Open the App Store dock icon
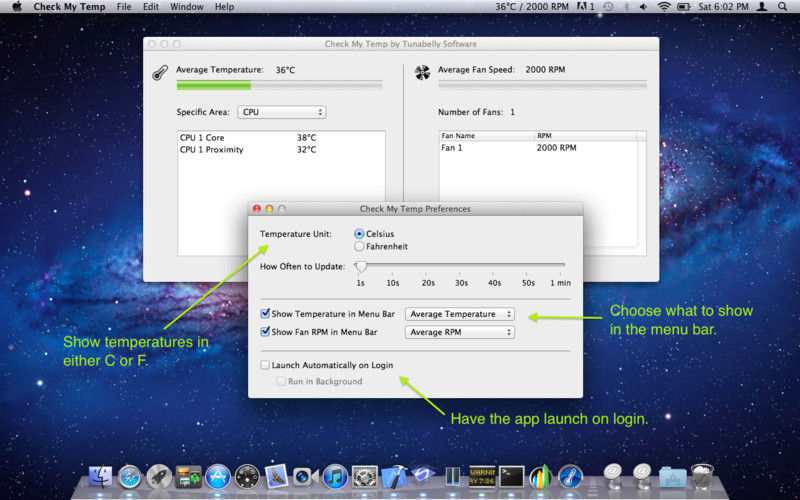The height and width of the screenshot is (500, 800). [218, 477]
